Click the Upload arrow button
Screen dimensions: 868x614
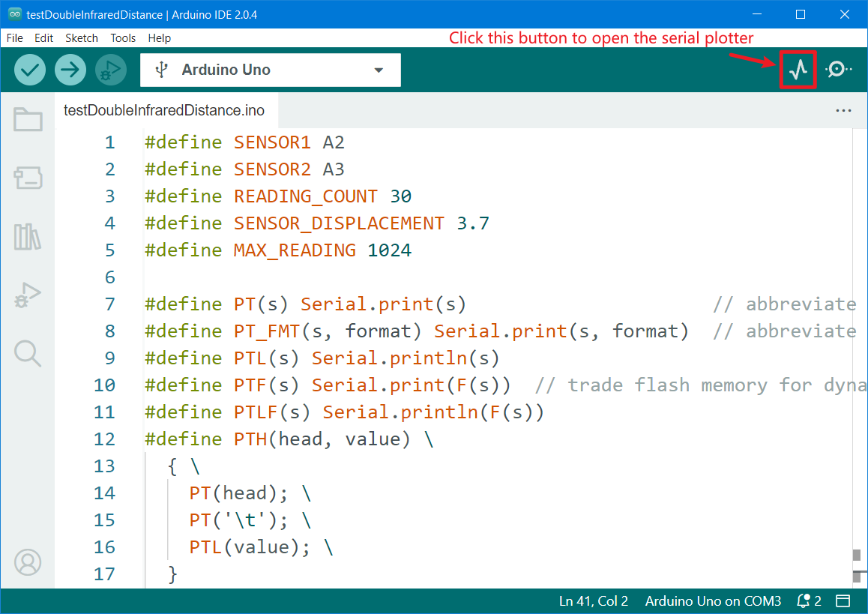70,70
